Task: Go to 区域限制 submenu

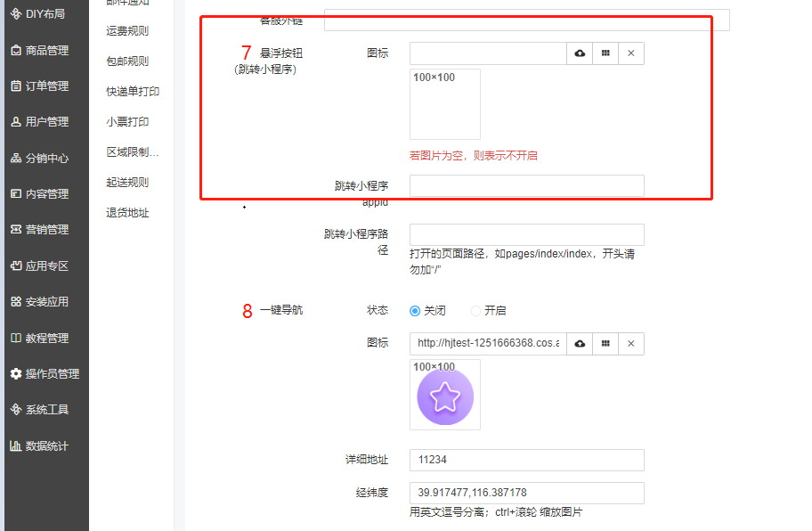Action: (133, 152)
